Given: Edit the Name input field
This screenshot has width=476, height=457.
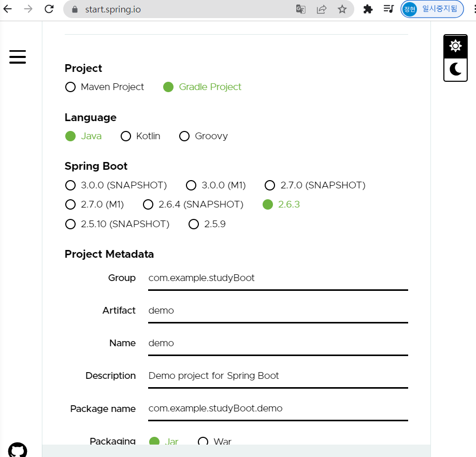Looking at the screenshot, I should 278,343.
